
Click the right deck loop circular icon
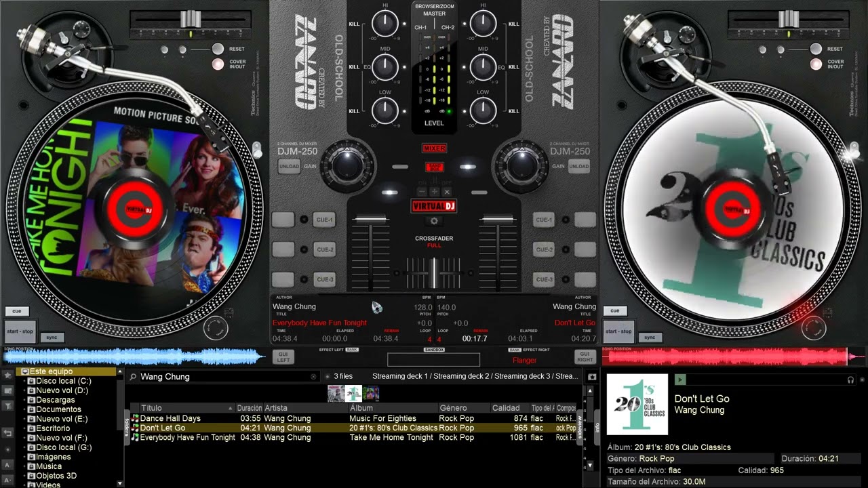(x=813, y=328)
